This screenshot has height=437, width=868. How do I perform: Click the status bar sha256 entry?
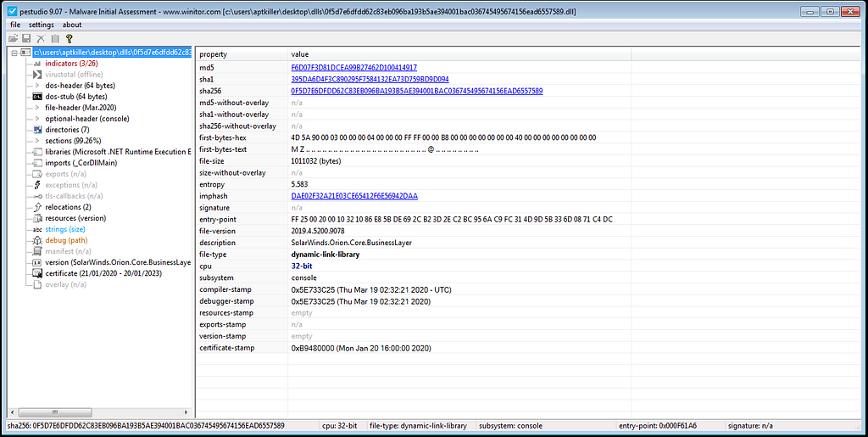pos(146,426)
